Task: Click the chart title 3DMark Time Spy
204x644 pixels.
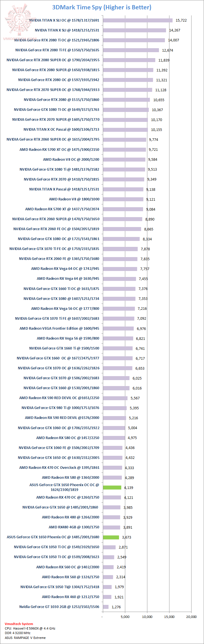Action: click(x=102, y=7)
